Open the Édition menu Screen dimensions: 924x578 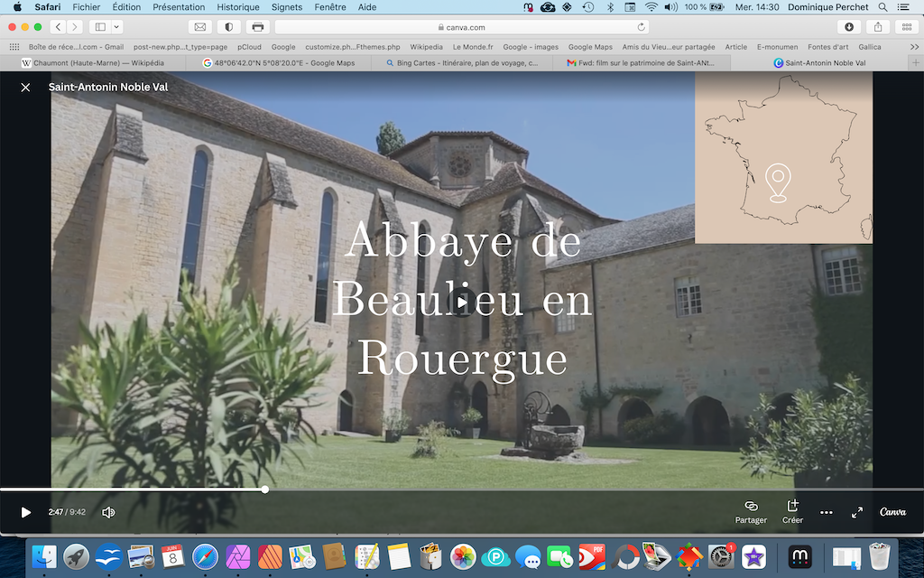(126, 7)
